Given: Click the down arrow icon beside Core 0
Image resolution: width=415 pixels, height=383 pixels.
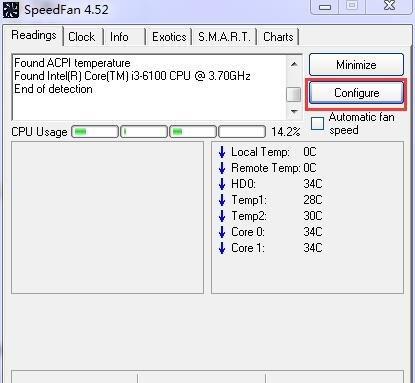Looking at the screenshot, I should tap(222, 232).
